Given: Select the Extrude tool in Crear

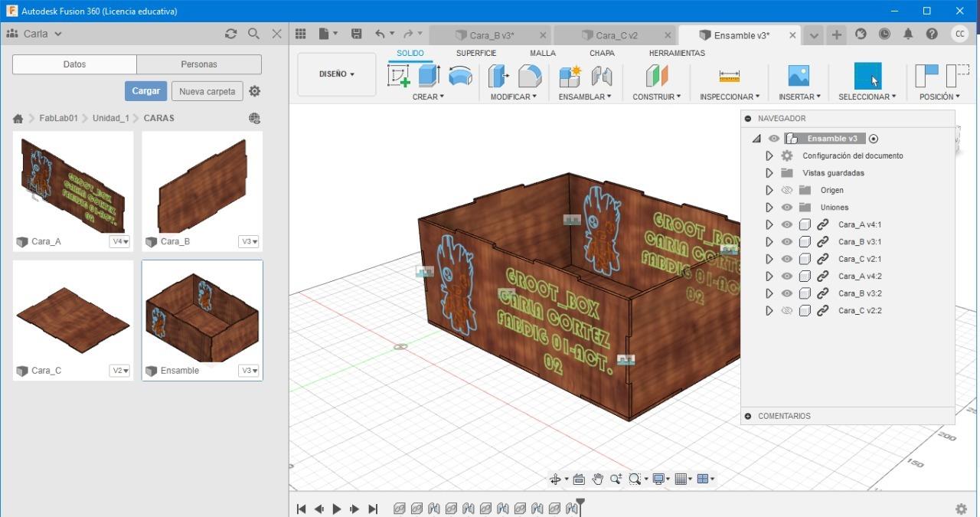Looking at the screenshot, I should [x=429, y=76].
